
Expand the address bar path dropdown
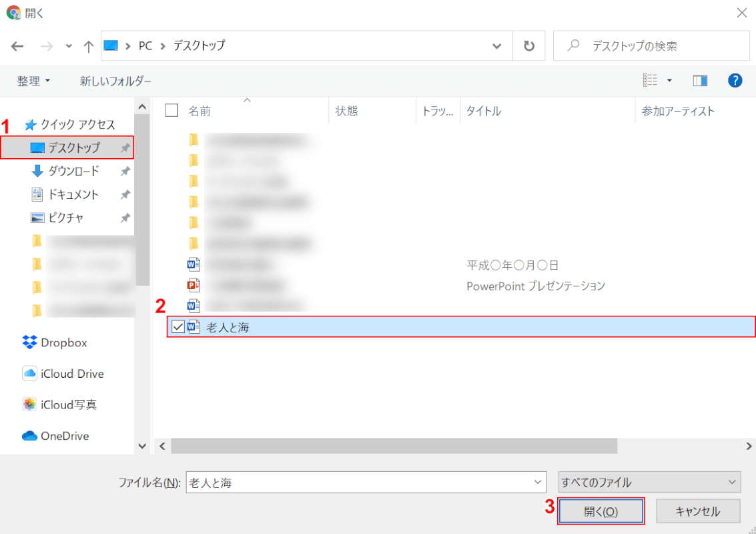(x=496, y=46)
